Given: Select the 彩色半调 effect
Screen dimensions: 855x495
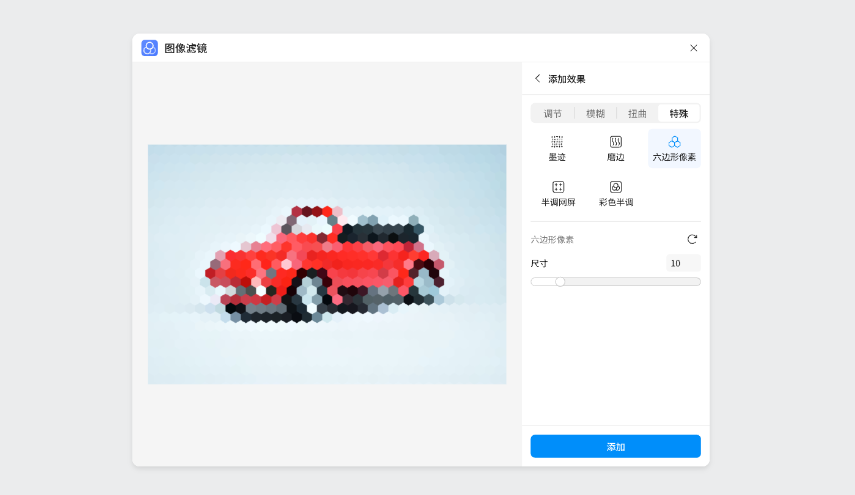Looking at the screenshot, I should [x=616, y=194].
